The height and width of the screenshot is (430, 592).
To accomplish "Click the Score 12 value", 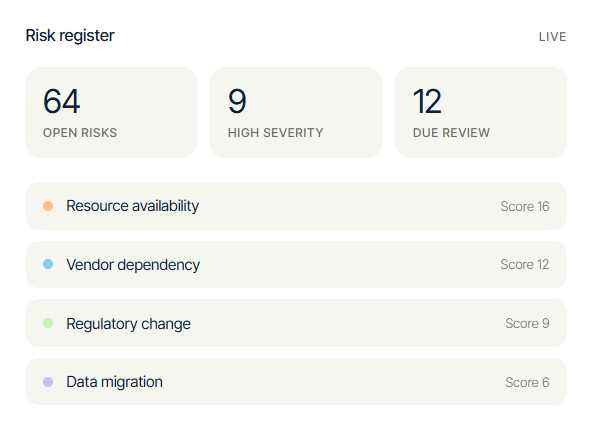I will coord(525,264).
